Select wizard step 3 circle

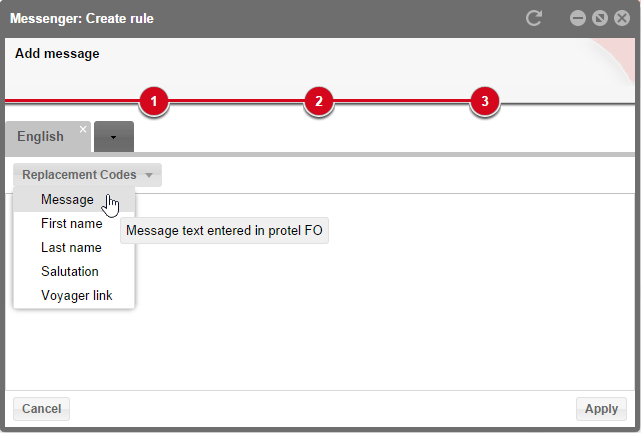(485, 101)
